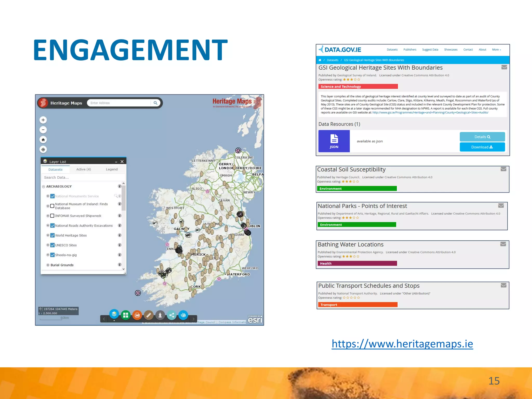Viewport: 532px width, 399px height.
Task: Switch to the Legend tab
Action: pyautogui.click(x=112, y=169)
